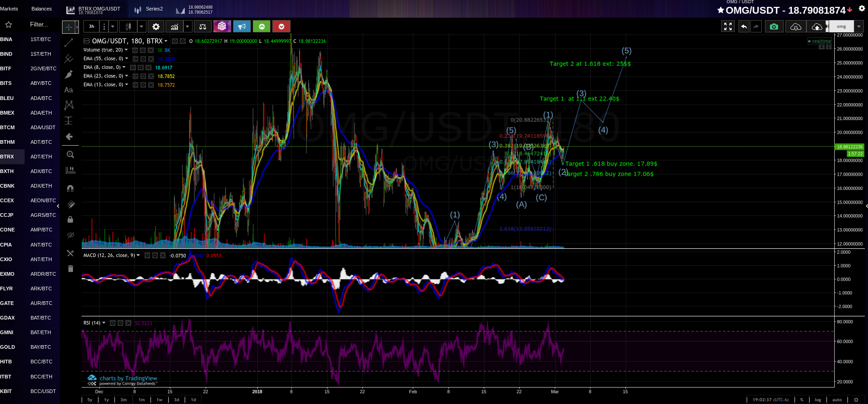Toggle the auto scale button
The height and width of the screenshot is (404, 868).
pyautogui.click(x=837, y=399)
